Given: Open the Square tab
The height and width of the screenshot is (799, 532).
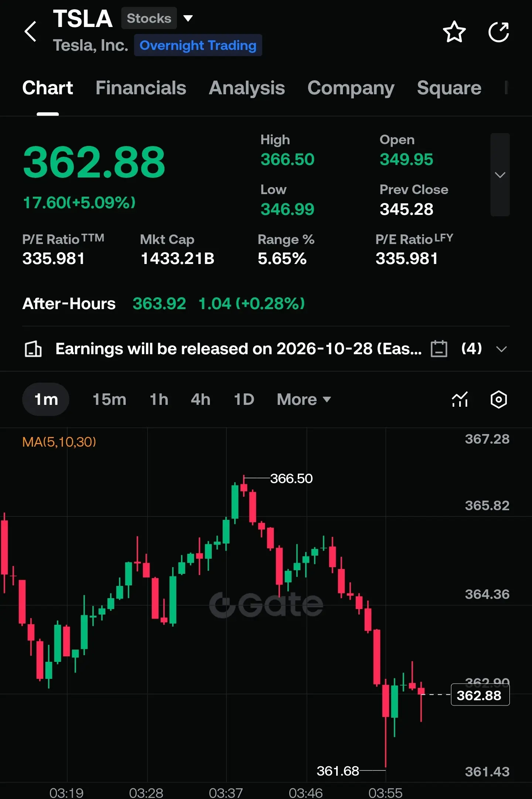Looking at the screenshot, I should point(449,88).
